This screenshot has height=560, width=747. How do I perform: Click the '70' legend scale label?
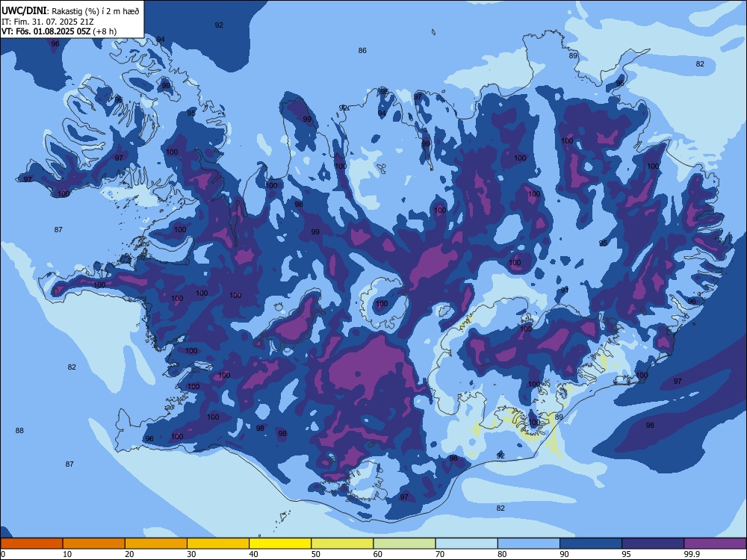tap(440, 554)
